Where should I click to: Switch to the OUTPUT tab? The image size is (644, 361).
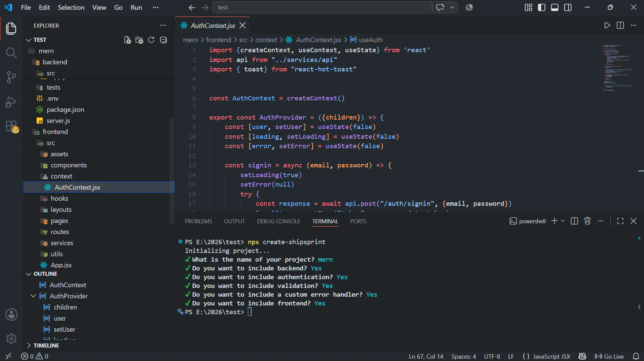click(234, 221)
